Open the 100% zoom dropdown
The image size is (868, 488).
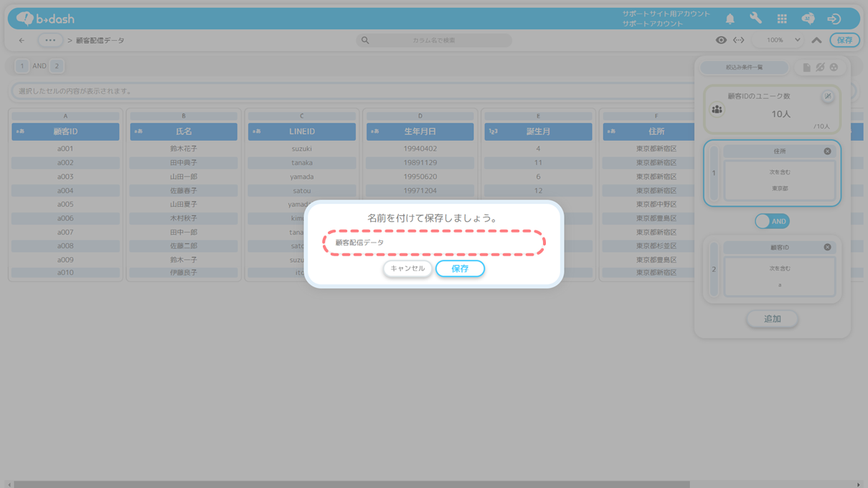[783, 40]
